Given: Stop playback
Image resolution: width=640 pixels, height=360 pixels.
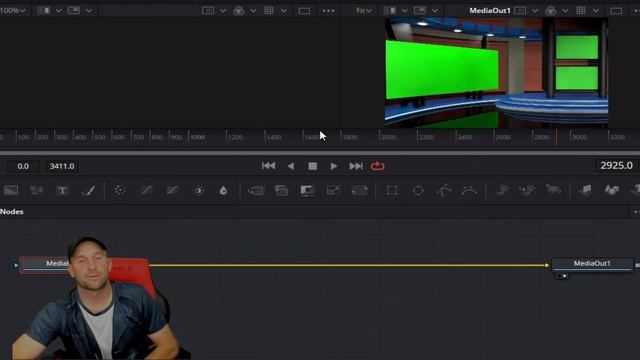Looking at the screenshot, I should coord(313,166).
